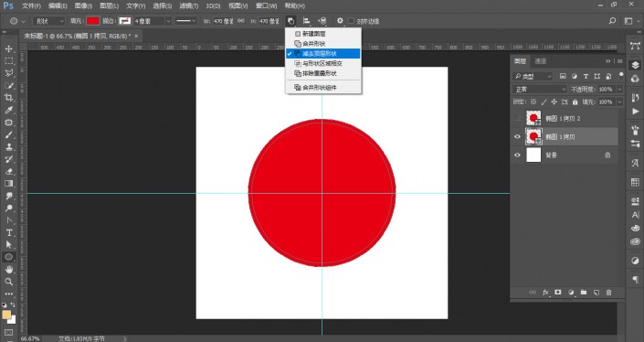
Task: Click the fill color red swatch
Action: 93,21
